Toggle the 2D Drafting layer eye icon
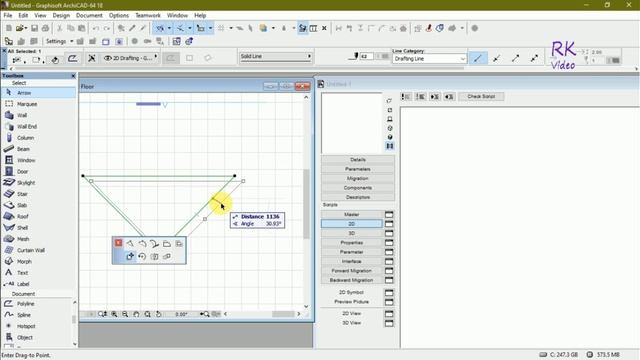 click(108, 58)
